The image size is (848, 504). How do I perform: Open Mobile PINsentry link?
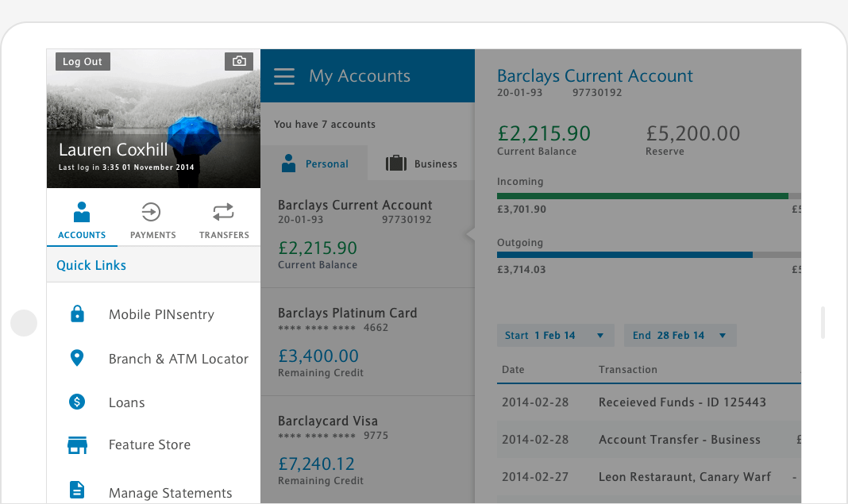coord(161,314)
